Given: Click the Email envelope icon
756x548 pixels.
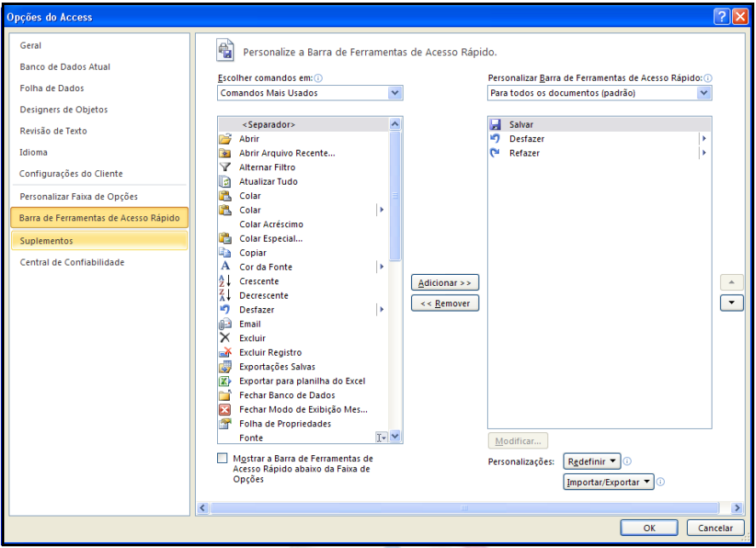Looking at the screenshot, I should (226, 324).
